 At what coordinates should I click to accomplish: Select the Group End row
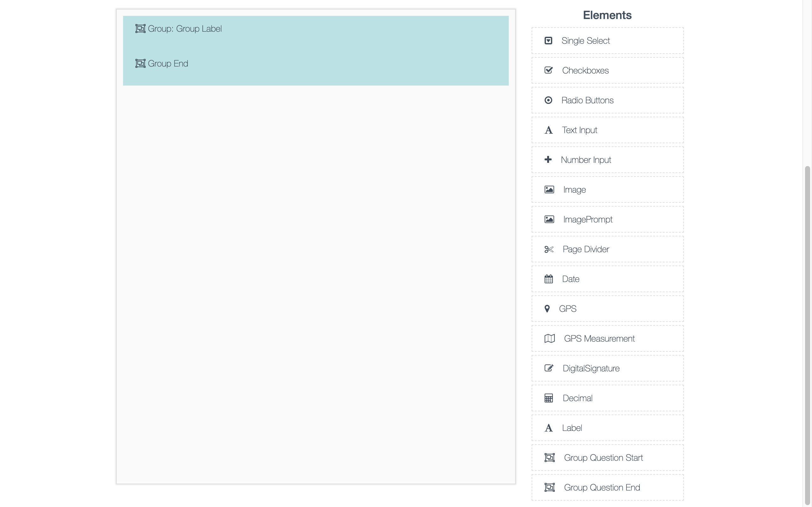[168, 64]
